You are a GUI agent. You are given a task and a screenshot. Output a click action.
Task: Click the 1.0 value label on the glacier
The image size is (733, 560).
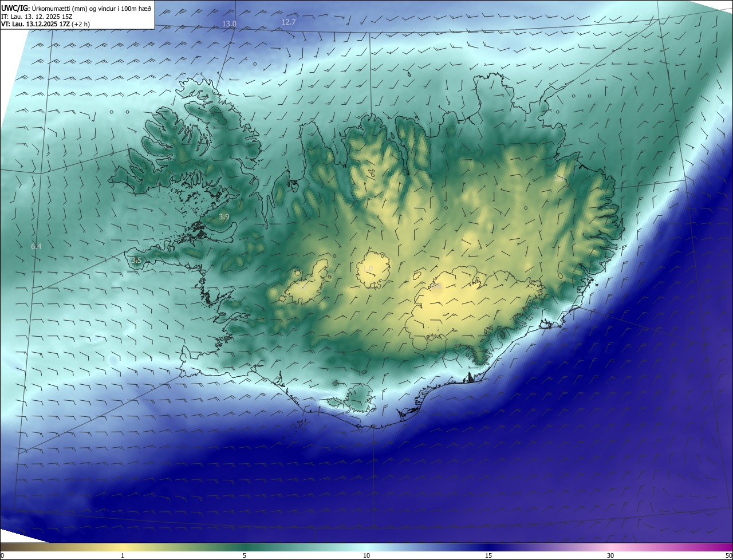point(368,269)
